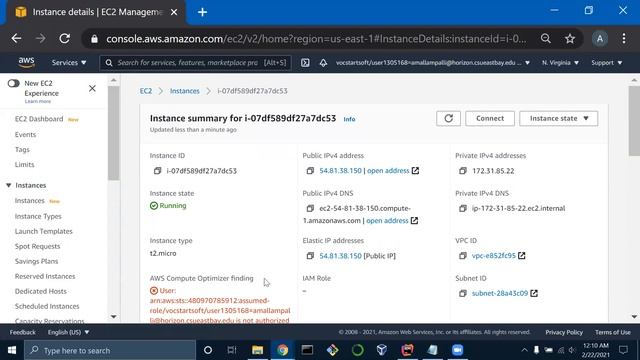The width and height of the screenshot is (640, 360).
Task: Click Feedback in footer
Action: pyautogui.click(x=22, y=332)
